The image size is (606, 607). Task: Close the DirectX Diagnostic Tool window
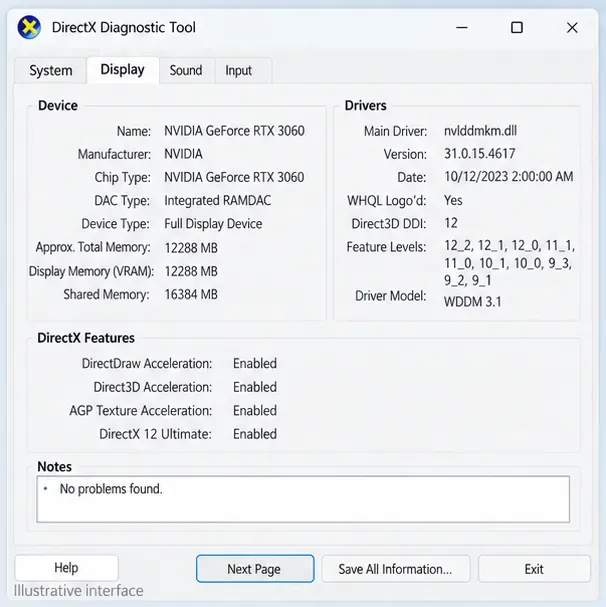click(x=572, y=27)
